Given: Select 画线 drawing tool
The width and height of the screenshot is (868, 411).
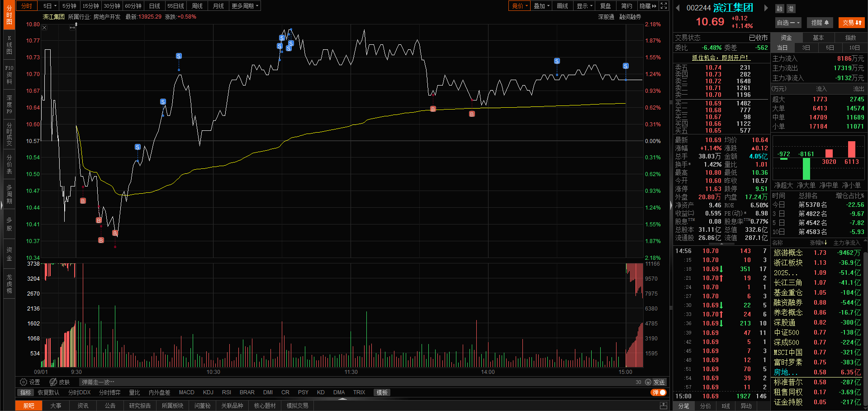Looking at the screenshot, I should coord(562,6).
